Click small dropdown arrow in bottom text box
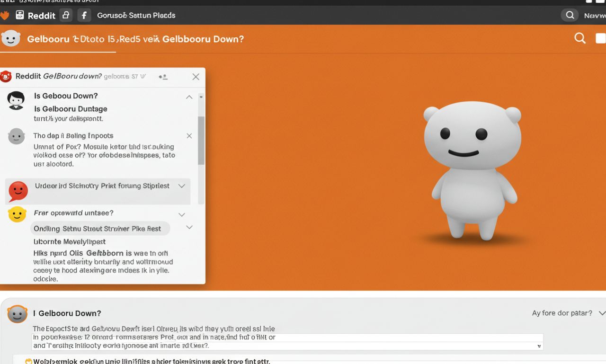Viewport: 606px width, 364px height. click(539, 346)
